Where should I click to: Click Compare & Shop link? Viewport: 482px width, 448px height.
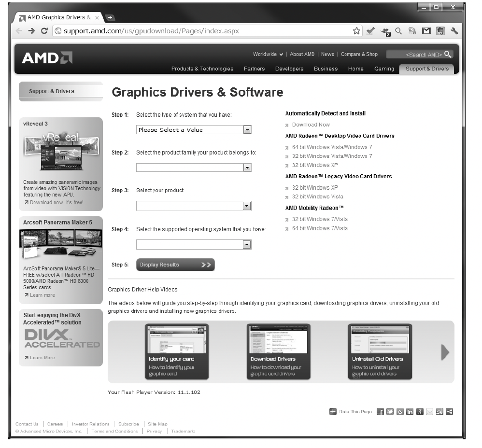point(359,55)
